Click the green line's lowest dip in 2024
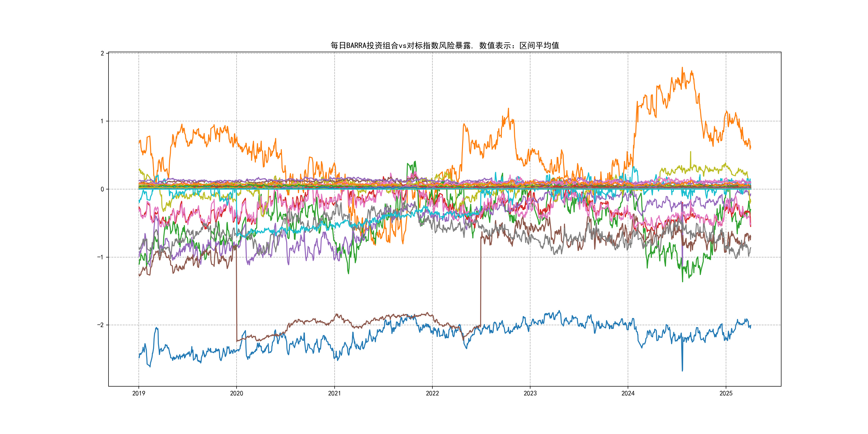The image size is (868, 434). [682, 281]
